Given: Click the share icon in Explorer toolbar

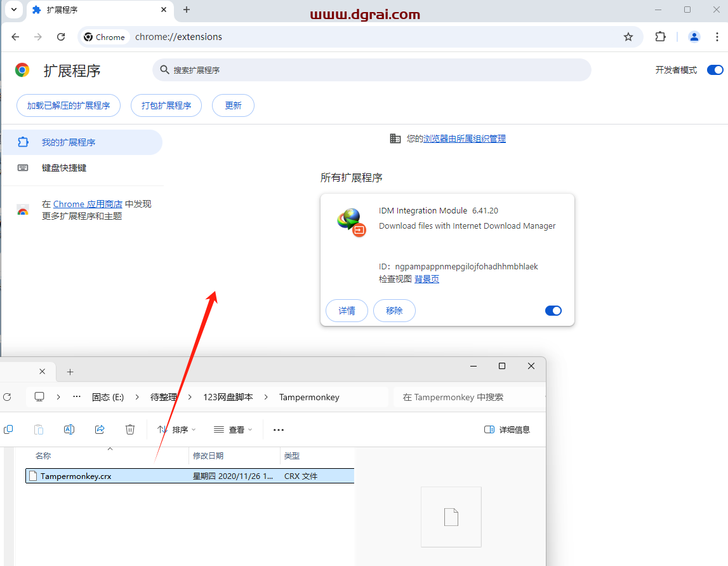Looking at the screenshot, I should pos(100,429).
